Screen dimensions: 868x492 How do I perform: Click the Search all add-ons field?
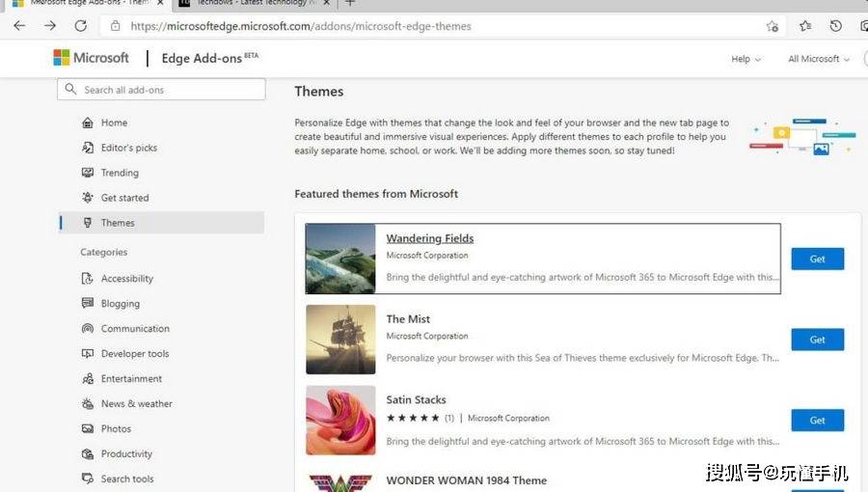click(161, 90)
